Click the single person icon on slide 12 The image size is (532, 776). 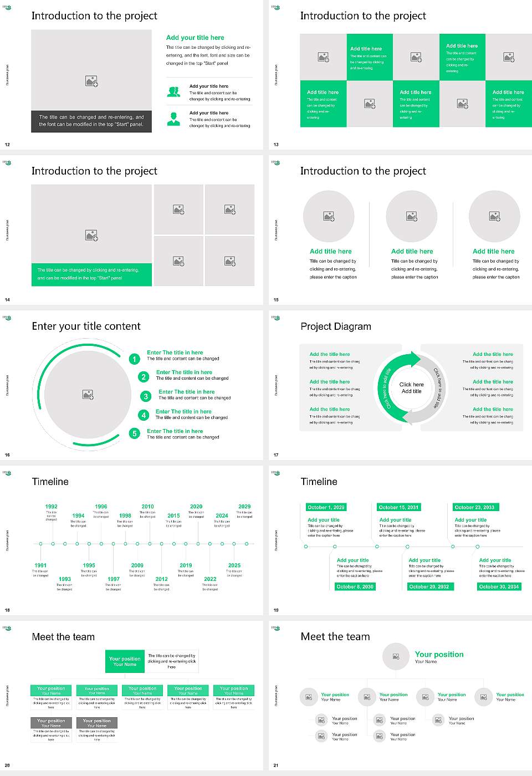coord(173,119)
